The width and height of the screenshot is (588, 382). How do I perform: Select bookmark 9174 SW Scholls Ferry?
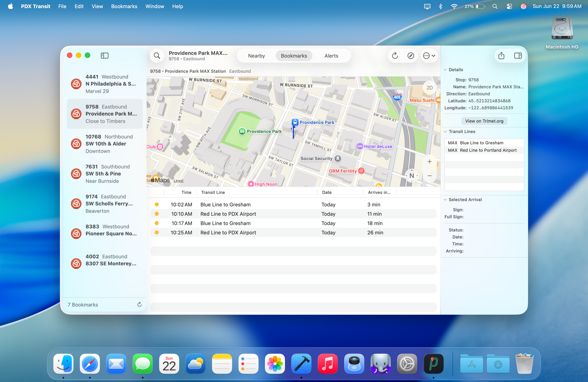pos(105,204)
